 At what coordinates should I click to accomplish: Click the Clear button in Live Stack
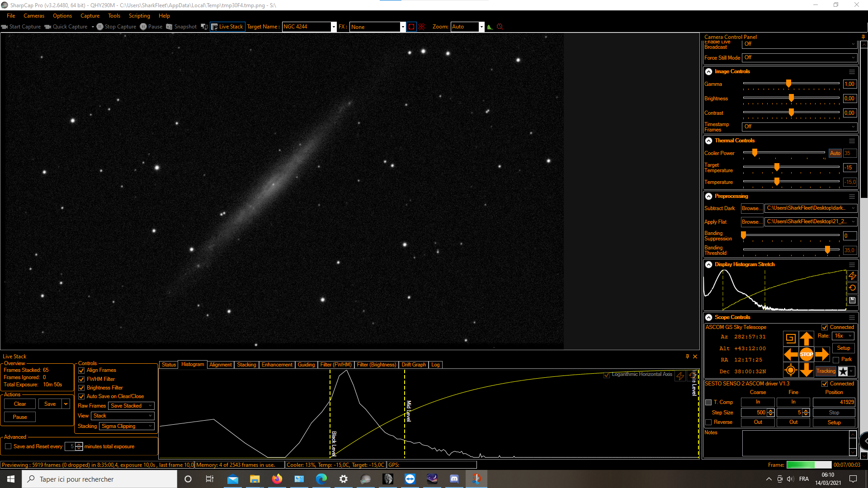coord(20,404)
